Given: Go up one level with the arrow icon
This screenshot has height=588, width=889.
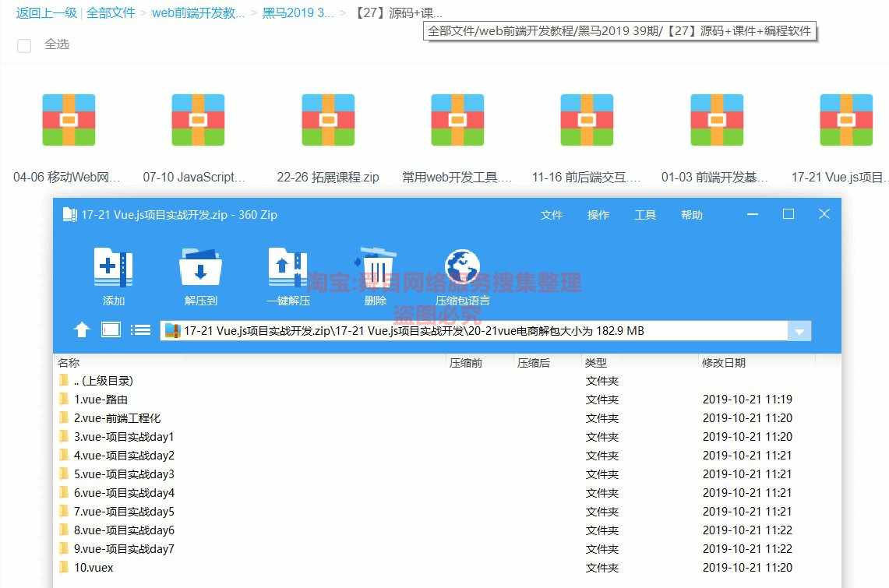Looking at the screenshot, I should (82, 329).
